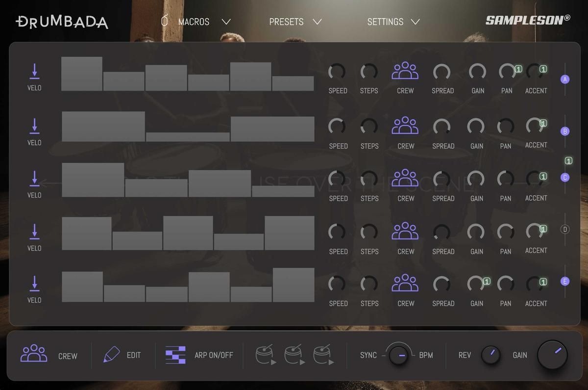The width and height of the screenshot is (588, 390).
Task: Toggle the ARP ON/OFF switch
Action: point(175,355)
